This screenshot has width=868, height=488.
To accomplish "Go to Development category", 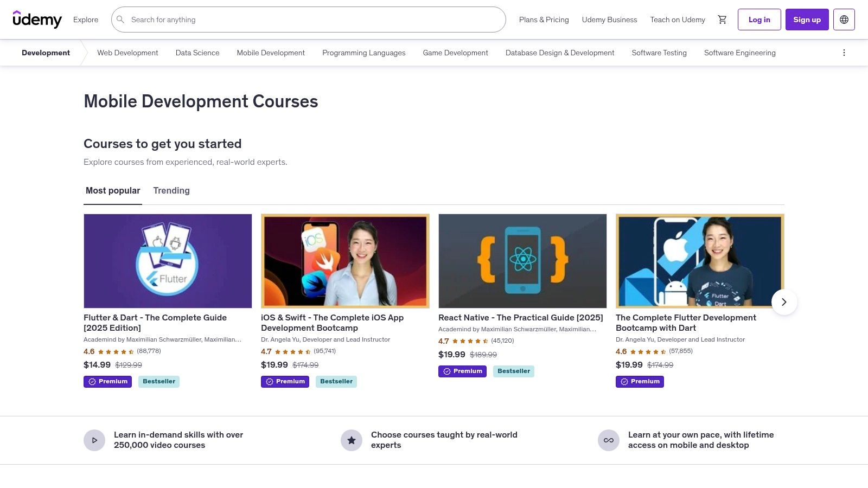I will pyautogui.click(x=46, y=53).
